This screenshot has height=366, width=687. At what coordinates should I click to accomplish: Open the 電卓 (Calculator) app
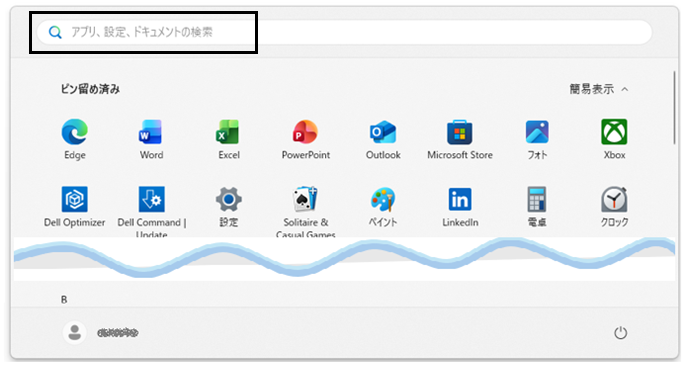[537, 199]
